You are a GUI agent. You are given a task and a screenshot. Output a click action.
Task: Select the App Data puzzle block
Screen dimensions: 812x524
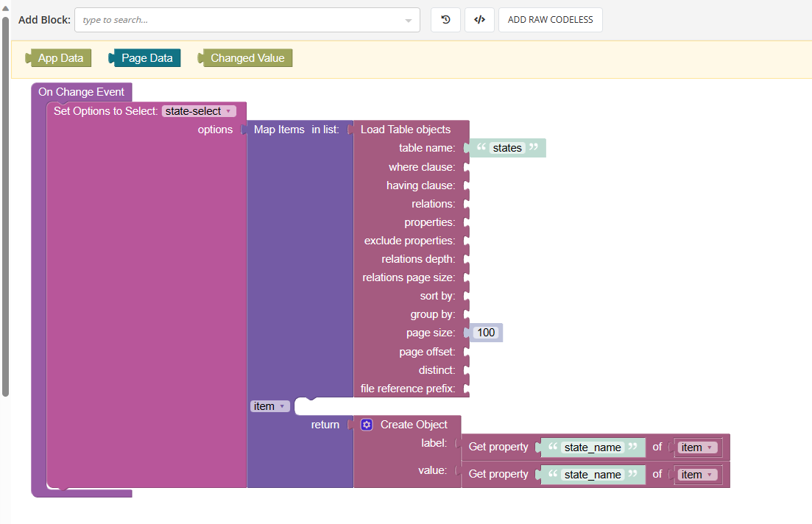point(58,56)
